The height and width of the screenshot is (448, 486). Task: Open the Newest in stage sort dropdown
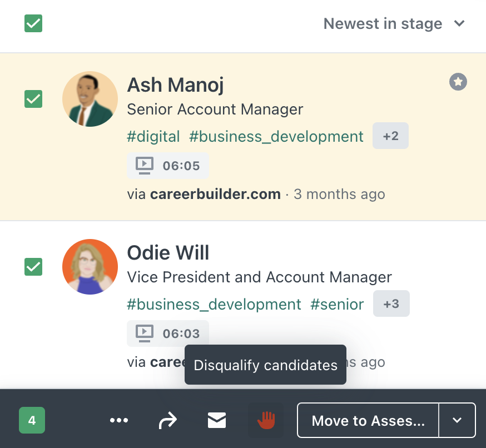394,23
